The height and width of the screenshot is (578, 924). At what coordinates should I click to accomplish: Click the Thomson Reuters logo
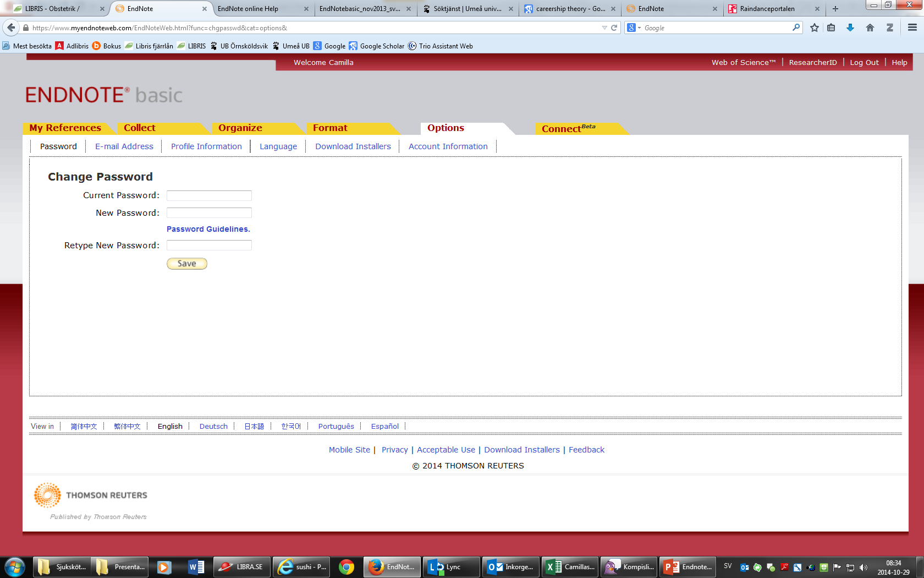pyautogui.click(x=91, y=495)
